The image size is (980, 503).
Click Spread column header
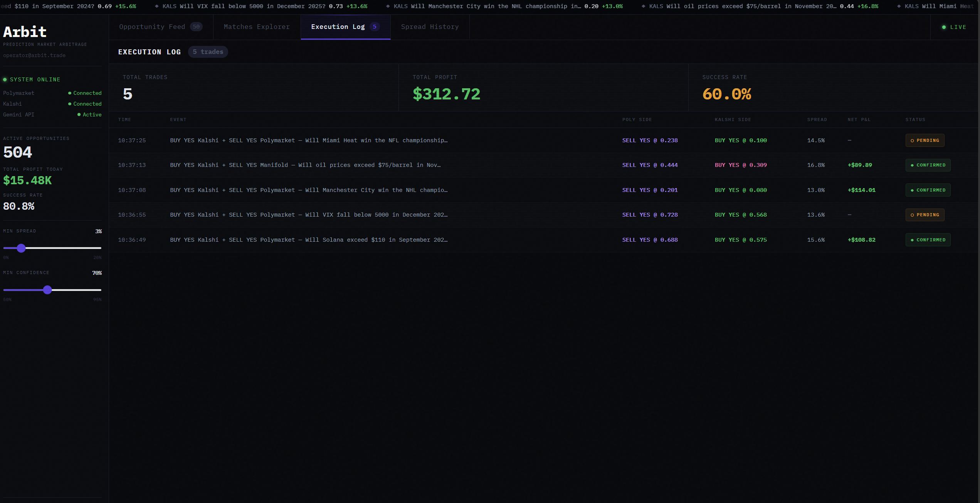click(x=817, y=120)
